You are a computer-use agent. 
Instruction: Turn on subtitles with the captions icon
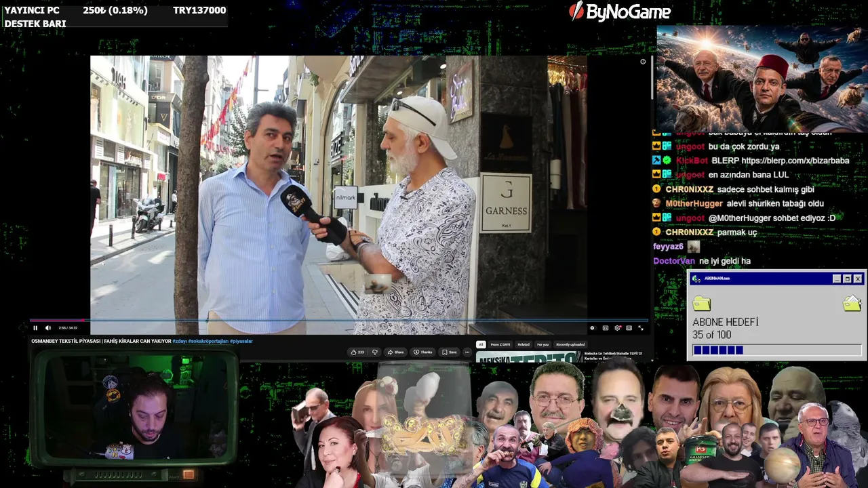click(606, 328)
